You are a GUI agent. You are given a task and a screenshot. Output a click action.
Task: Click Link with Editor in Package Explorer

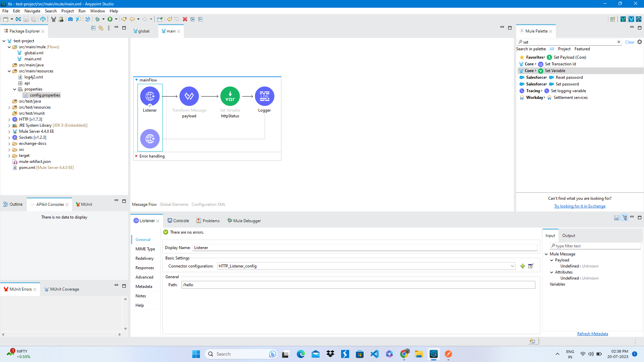click(x=101, y=28)
